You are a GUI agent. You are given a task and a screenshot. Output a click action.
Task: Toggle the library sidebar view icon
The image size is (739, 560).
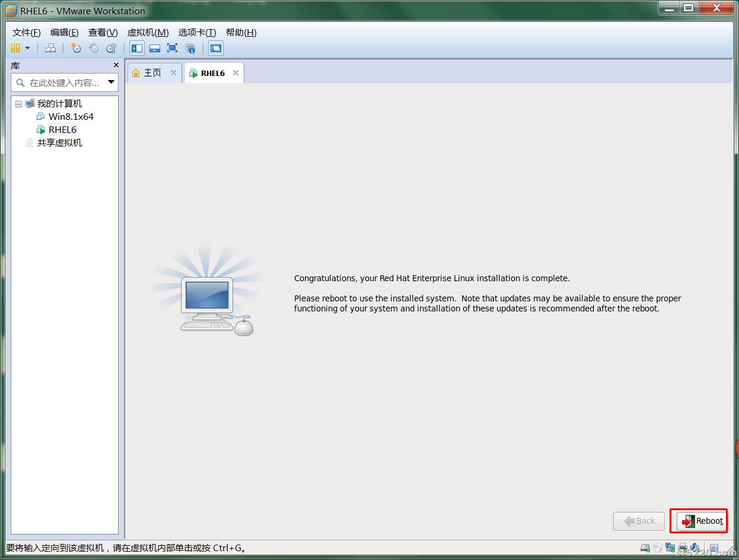[137, 48]
